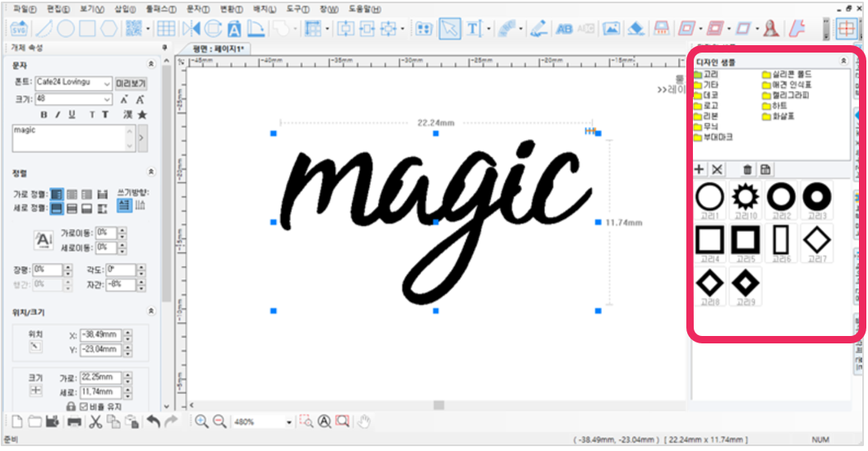The height and width of the screenshot is (451, 868).
Task: Open the 파일 menu
Action: pyautogui.click(x=25, y=9)
